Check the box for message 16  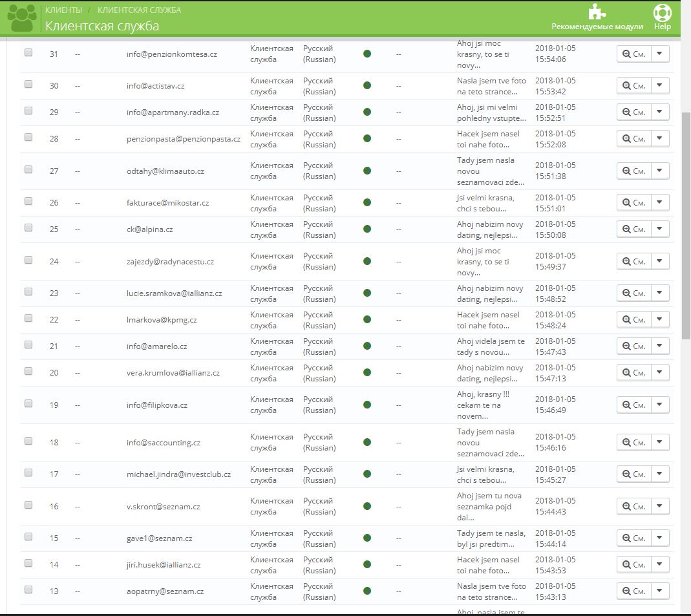(28, 504)
